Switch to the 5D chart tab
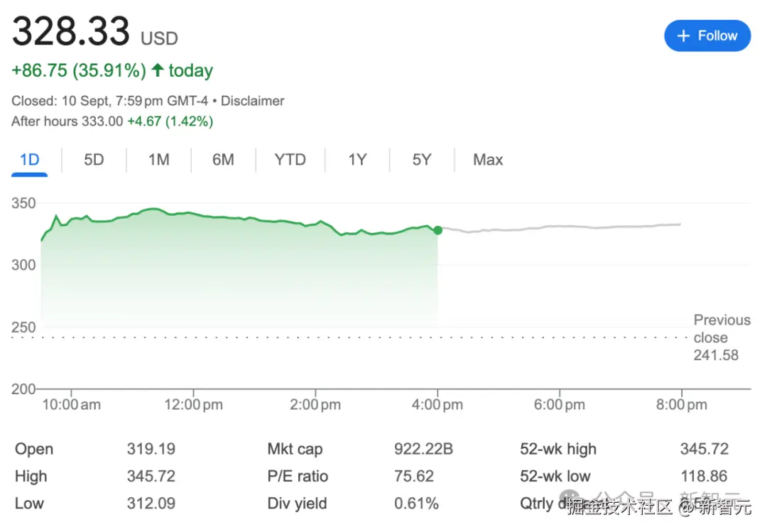Screen dimensions: 767x532 pos(94,160)
